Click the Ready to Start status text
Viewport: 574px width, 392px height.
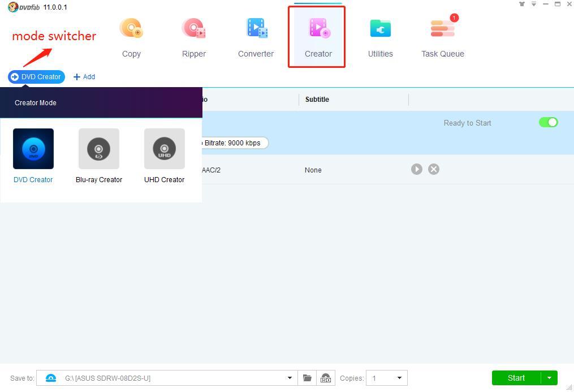467,123
